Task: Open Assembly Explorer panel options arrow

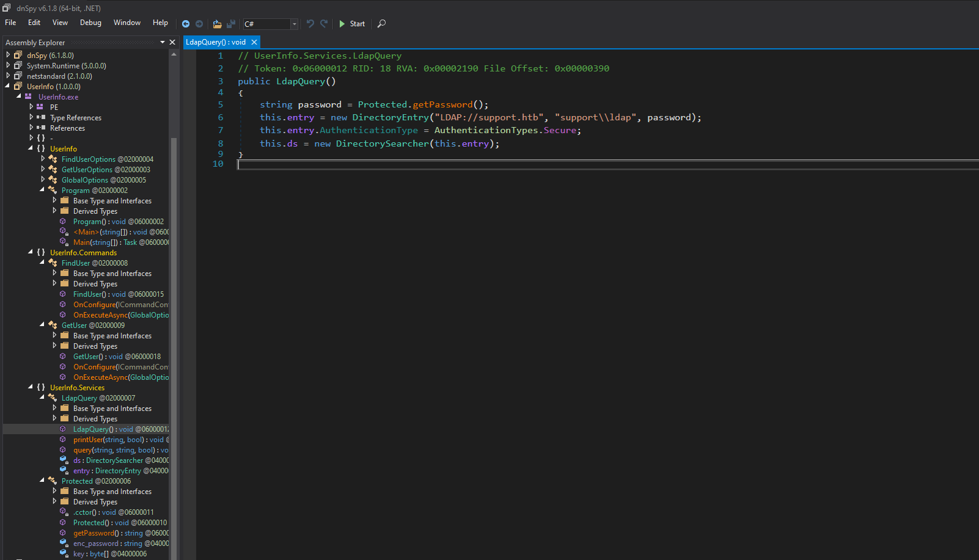Action: [x=163, y=42]
